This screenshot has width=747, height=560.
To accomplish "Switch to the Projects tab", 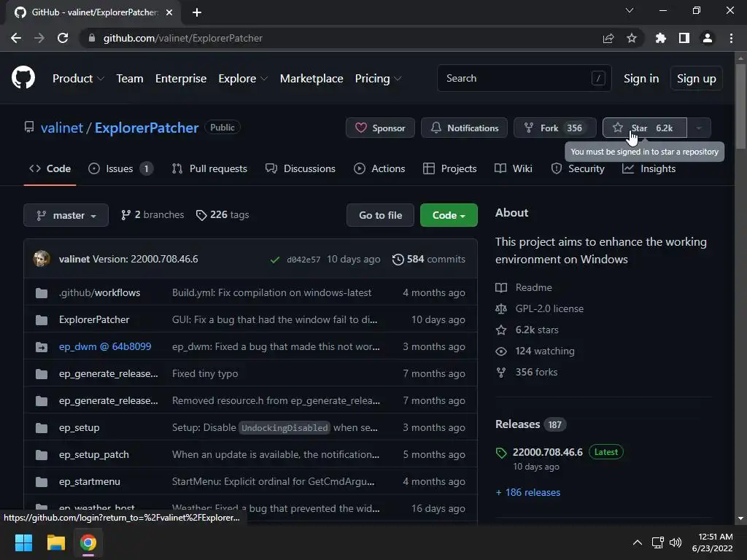I will [449, 168].
